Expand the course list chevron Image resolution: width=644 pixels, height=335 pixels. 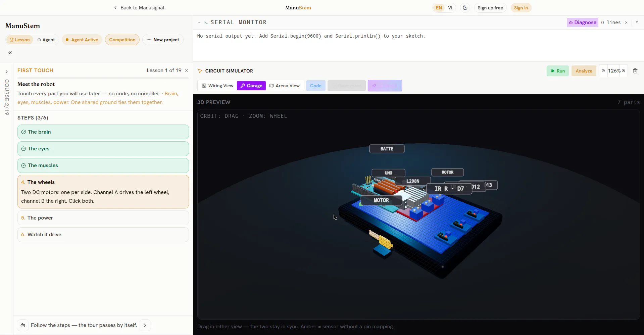(6, 72)
